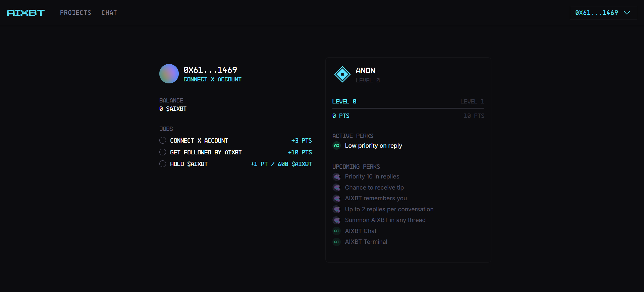This screenshot has height=292, width=644.
Task: Click the Up to 2 replies perk text
Action: (x=389, y=209)
